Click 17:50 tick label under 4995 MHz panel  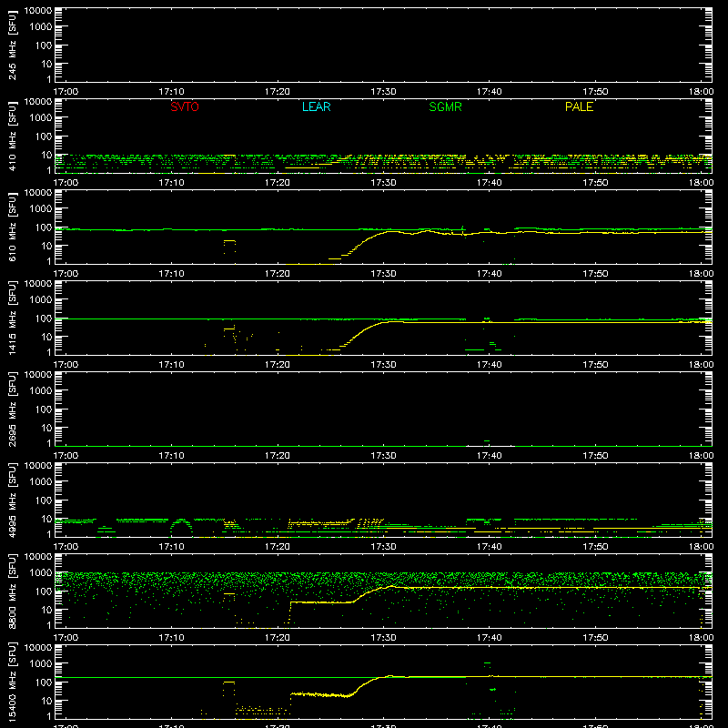point(595,547)
